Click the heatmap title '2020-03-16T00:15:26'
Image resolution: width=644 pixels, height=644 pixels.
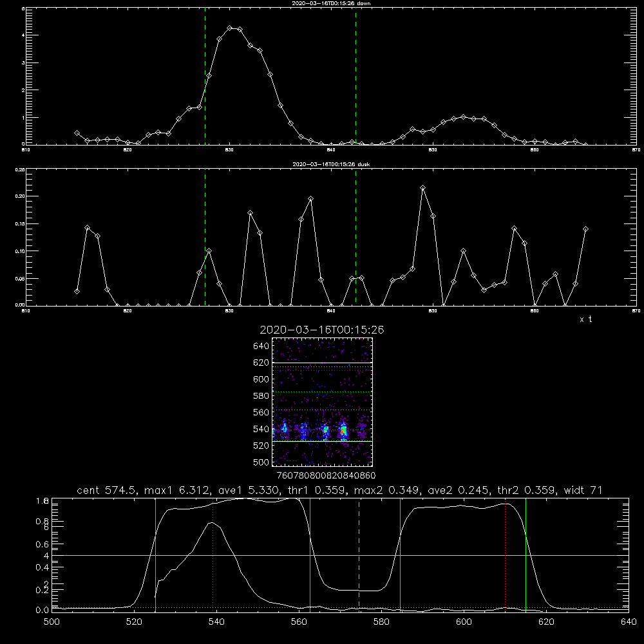click(322, 330)
